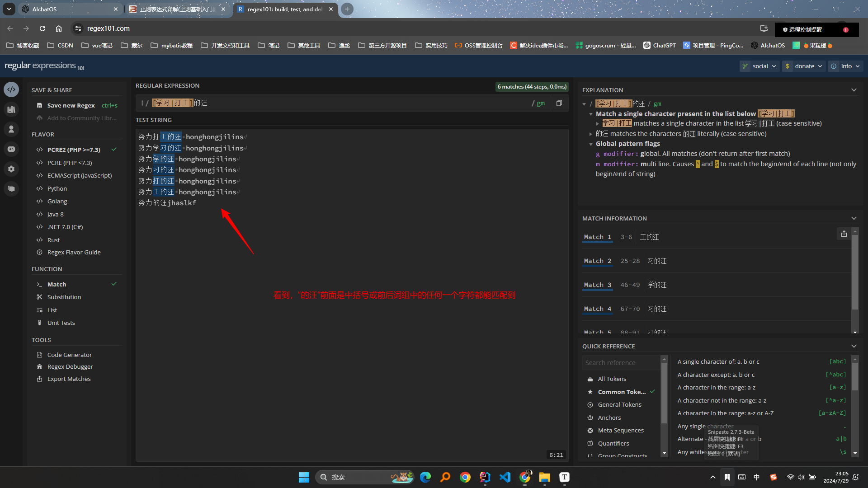Open File Explorer from taskbar
The width and height of the screenshot is (868, 488).
pyautogui.click(x=545, y=477)
